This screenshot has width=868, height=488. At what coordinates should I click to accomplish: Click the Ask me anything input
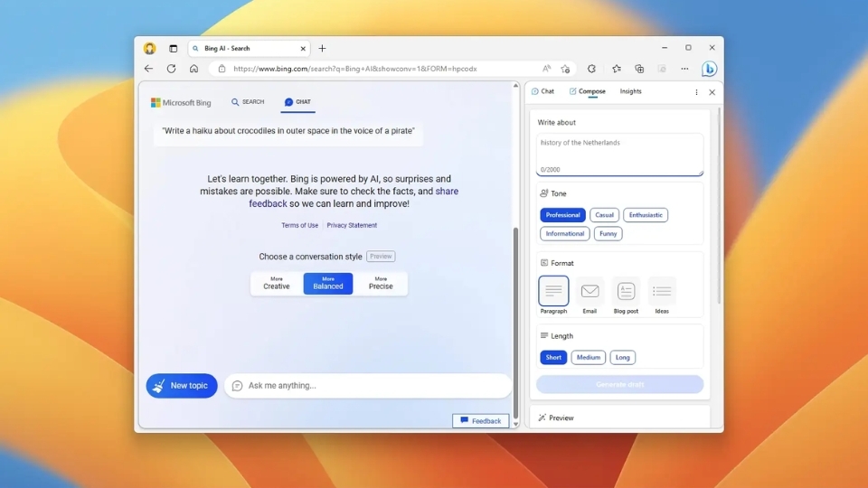368,386
